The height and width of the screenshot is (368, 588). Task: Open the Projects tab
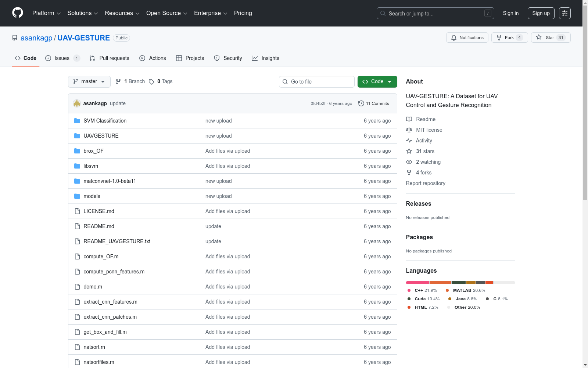click(190, 58)
